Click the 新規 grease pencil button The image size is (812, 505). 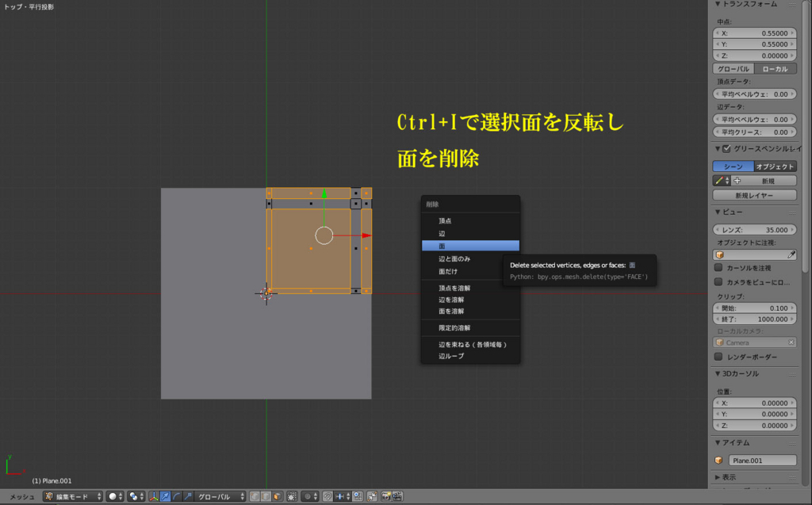(x=764, y=181)
